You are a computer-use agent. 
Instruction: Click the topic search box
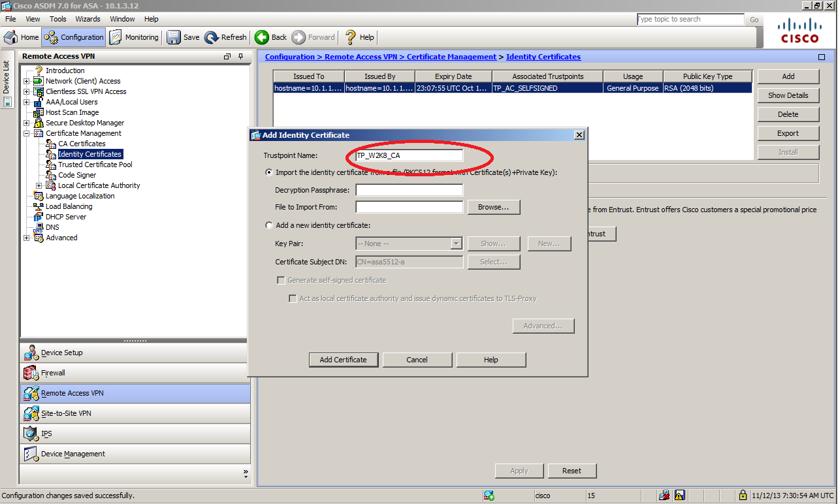click(x=690, y=19)
